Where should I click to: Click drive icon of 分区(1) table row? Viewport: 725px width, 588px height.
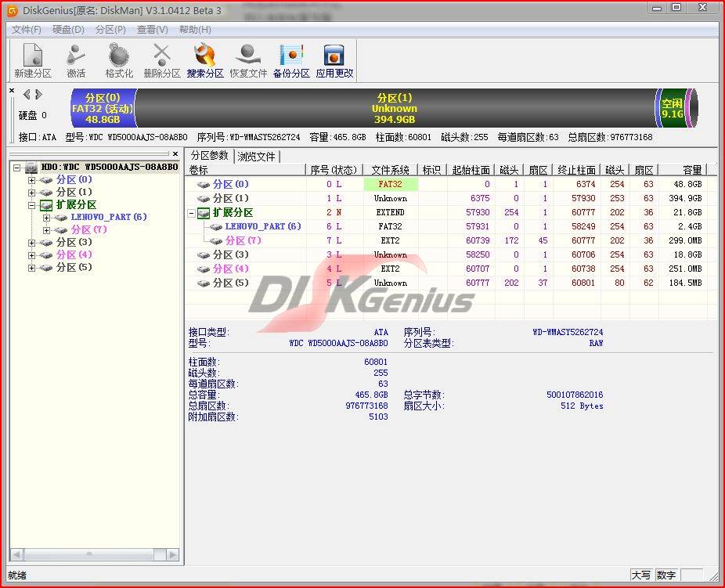point(204,199)
